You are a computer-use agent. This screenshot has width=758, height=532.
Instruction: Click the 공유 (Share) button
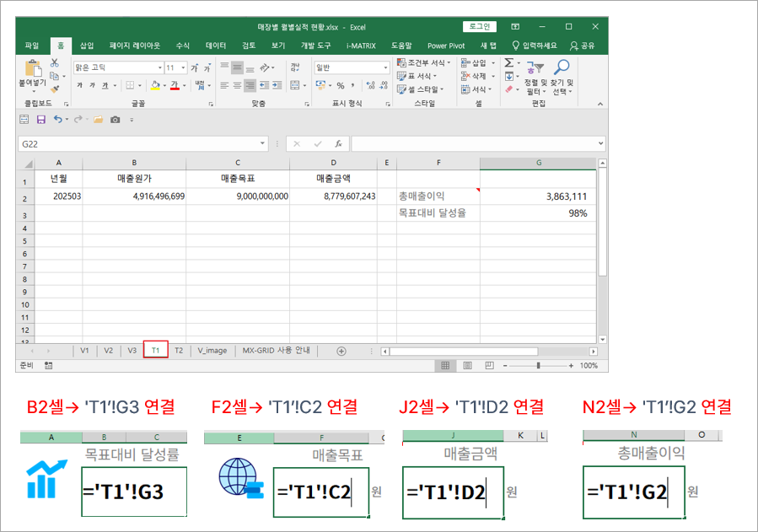tap(583, 46)
